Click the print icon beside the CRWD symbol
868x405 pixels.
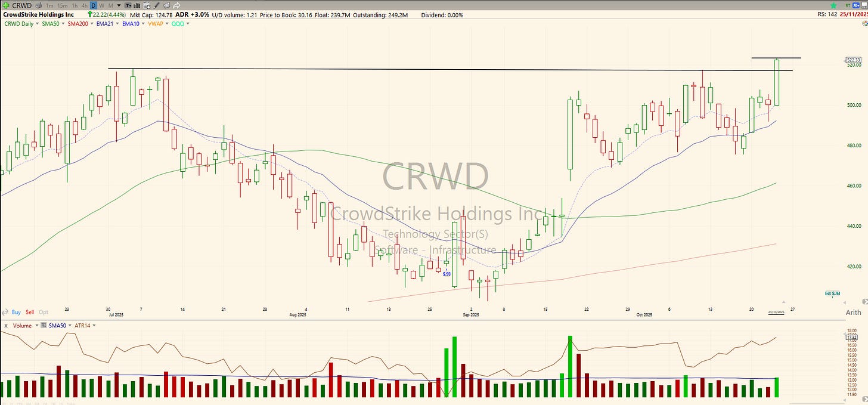(39, 5)
